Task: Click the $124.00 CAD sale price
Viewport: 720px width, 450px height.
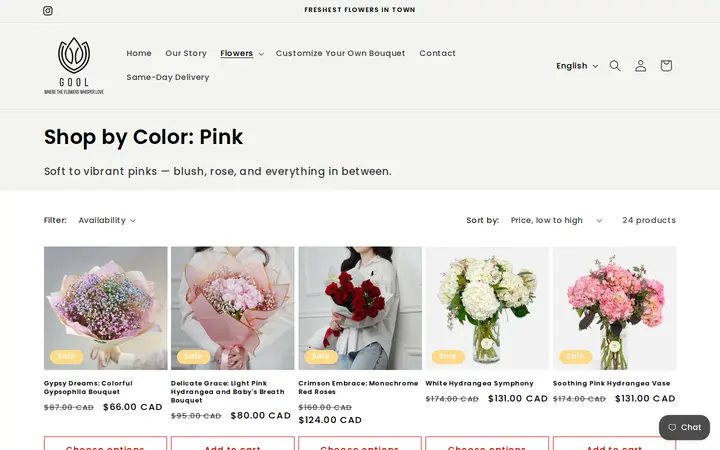Action: point(330,420)
